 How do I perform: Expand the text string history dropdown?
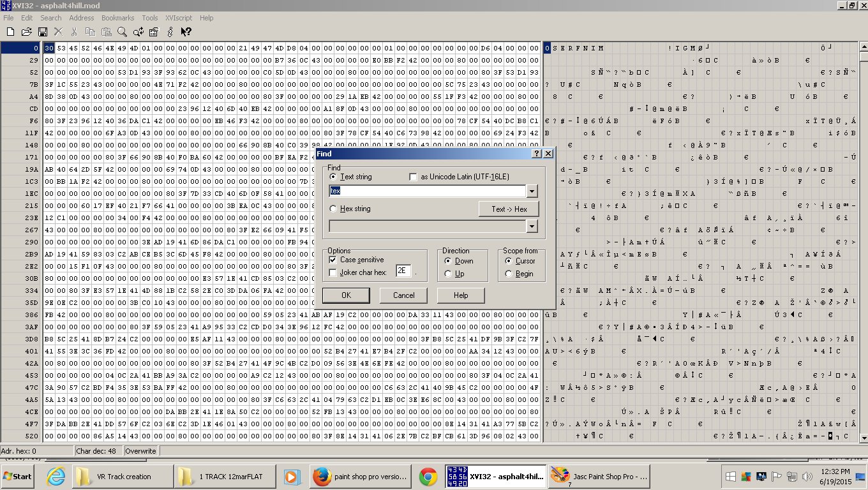(532, 191)
